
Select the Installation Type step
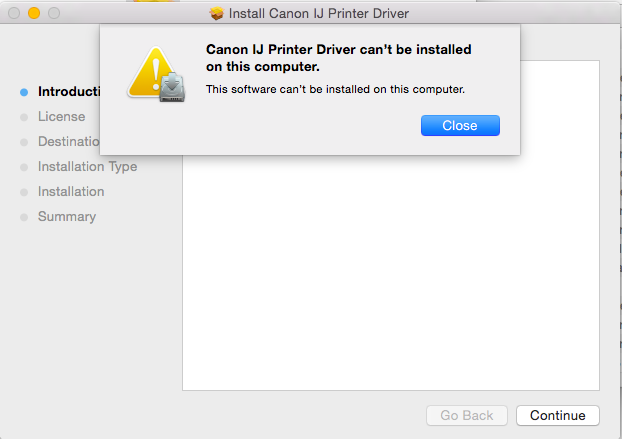[87, 167]
